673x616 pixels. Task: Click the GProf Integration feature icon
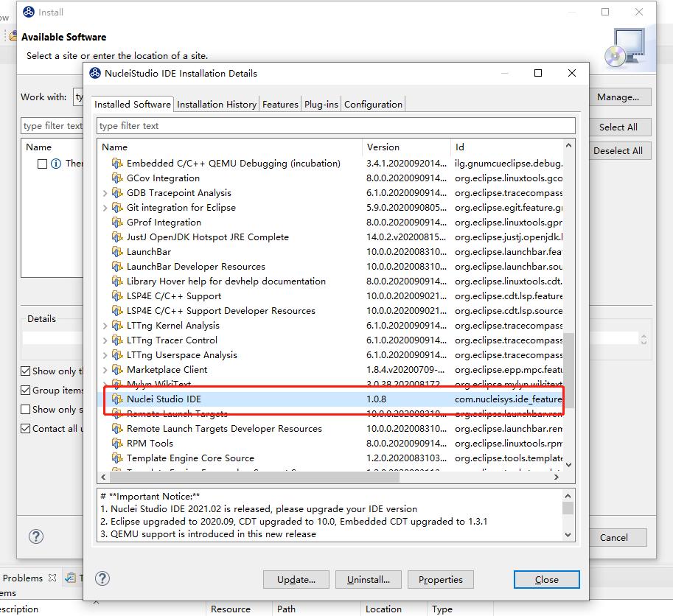[x=117, y=223]
